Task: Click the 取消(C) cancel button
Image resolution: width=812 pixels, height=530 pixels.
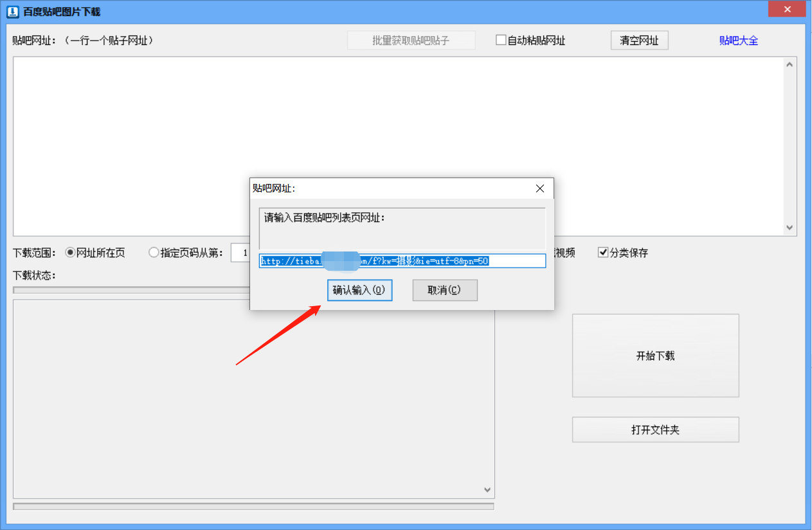Action: click(445, 290)
